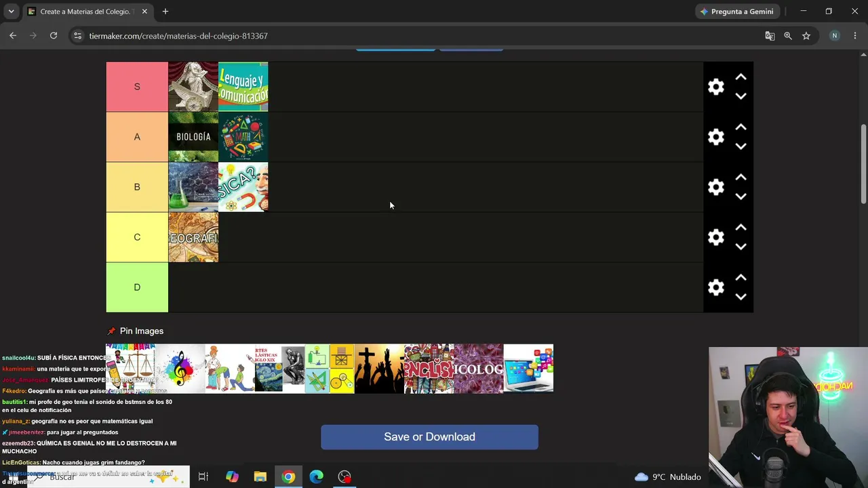Open settings gear for tier S row

[716, 87]
